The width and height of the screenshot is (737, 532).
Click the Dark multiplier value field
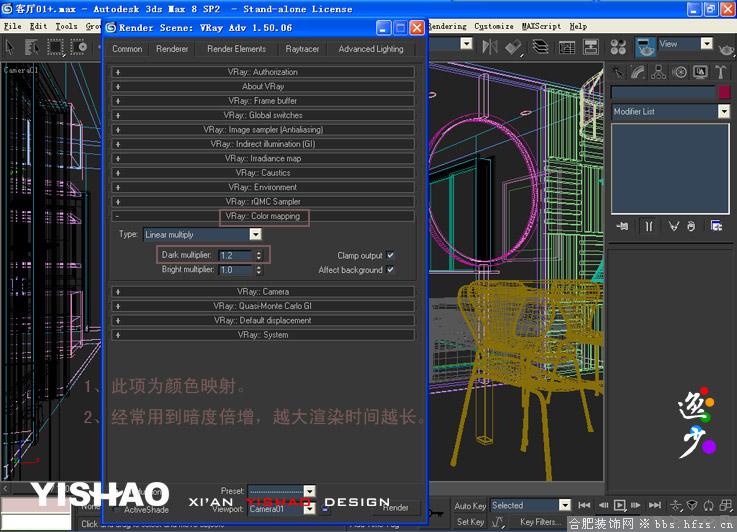[236, 255]
